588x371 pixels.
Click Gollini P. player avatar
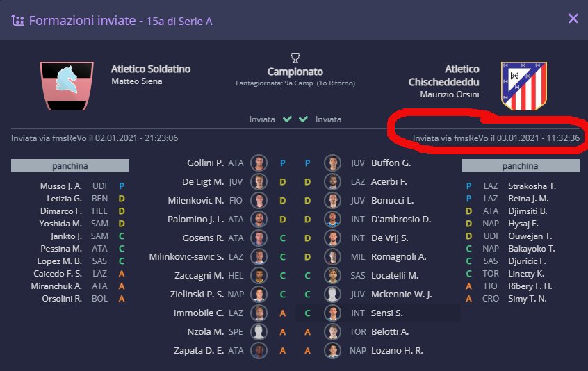[x=259, y=163]
